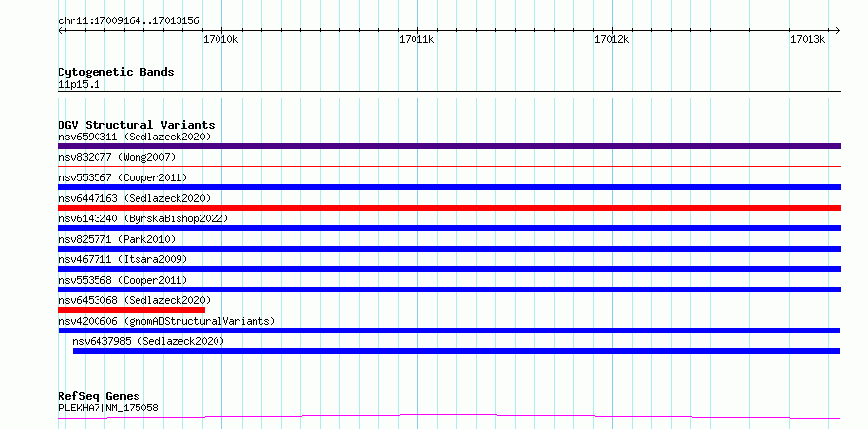
Task: Select the magenta PLEKHA7 gene track line
Action: [449, 416]
